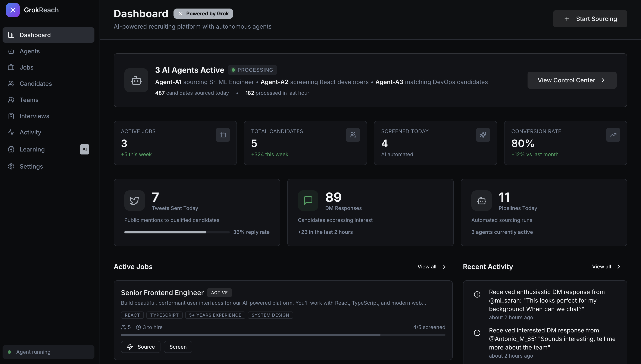The image size is (641, 364).
Task: Go to the Candidates page
Action: coord(35,84)
